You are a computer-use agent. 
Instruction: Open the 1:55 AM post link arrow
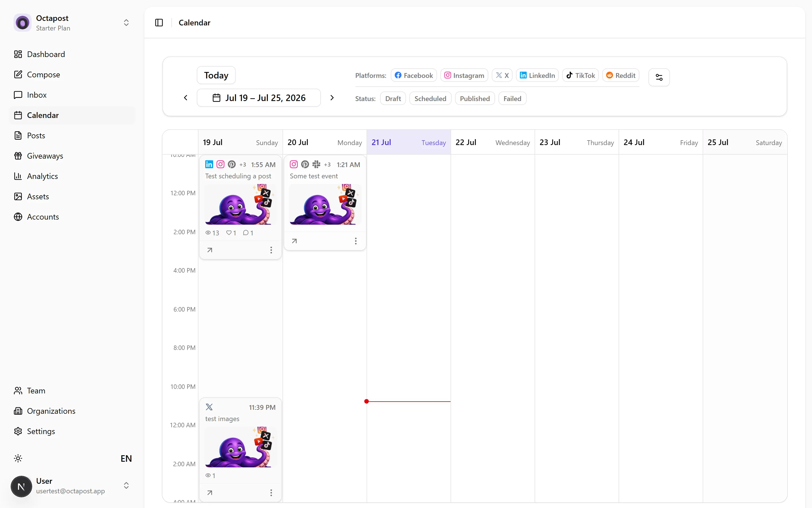210,250
